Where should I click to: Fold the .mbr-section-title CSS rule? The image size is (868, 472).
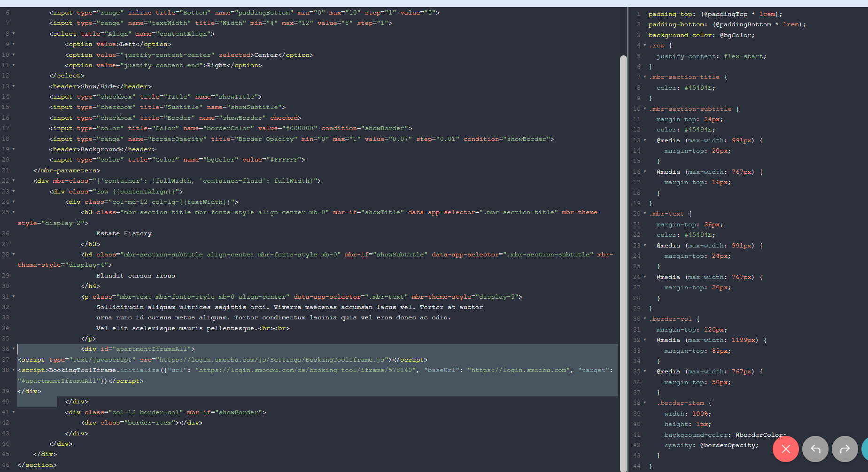(645, 77)
